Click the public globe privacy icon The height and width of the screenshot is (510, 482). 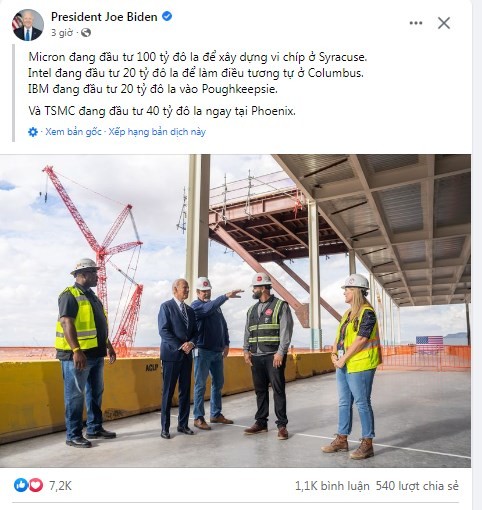tap(86, 33)
